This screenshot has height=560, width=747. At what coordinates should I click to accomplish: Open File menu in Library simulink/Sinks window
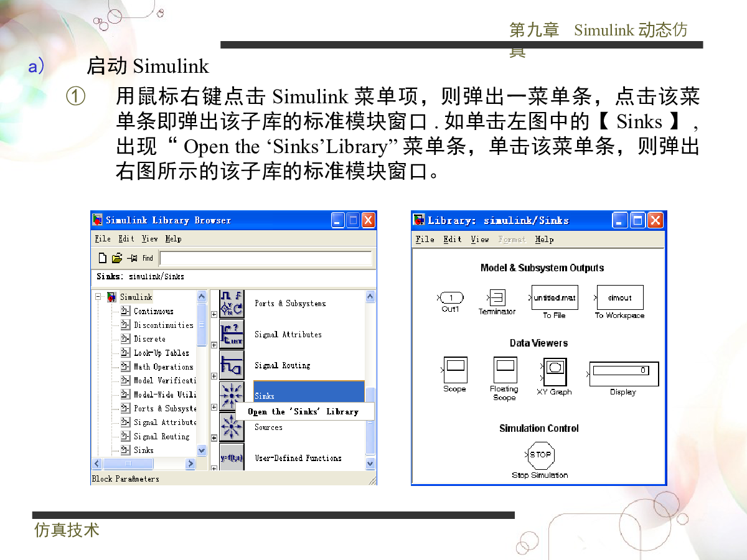(425, 240)
